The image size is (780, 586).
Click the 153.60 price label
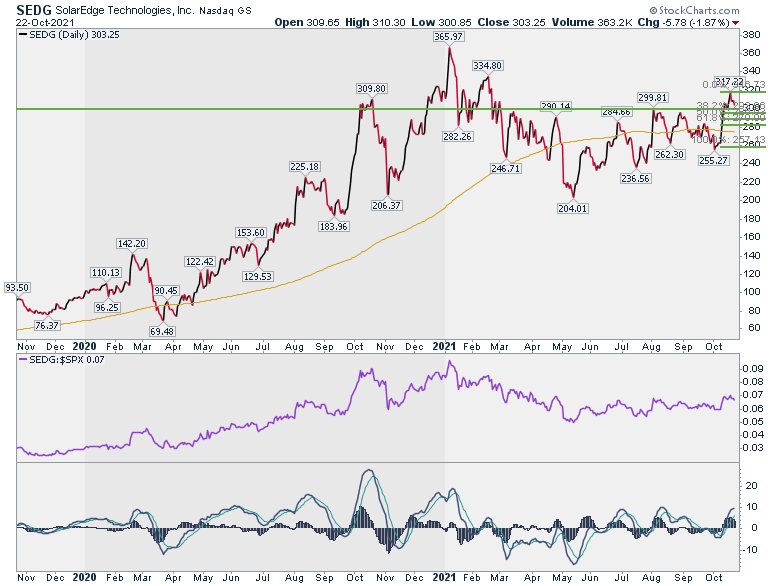coord(251,233)
